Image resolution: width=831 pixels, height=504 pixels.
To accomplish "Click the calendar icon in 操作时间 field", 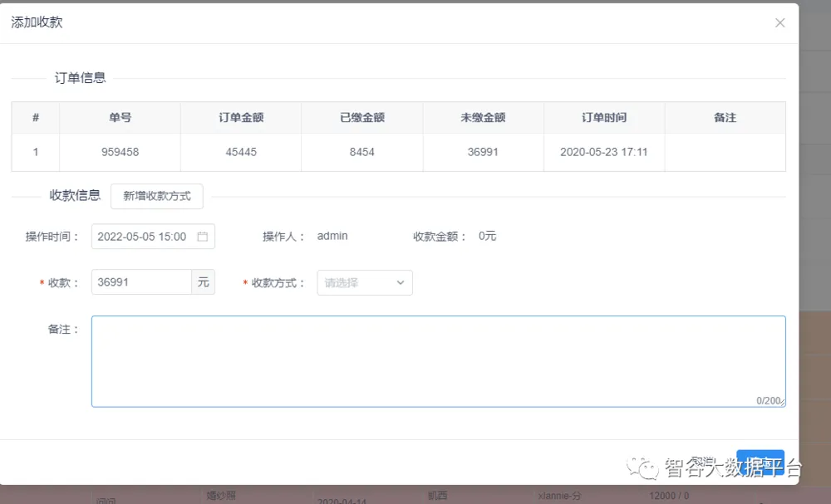I will coord(202,237).
